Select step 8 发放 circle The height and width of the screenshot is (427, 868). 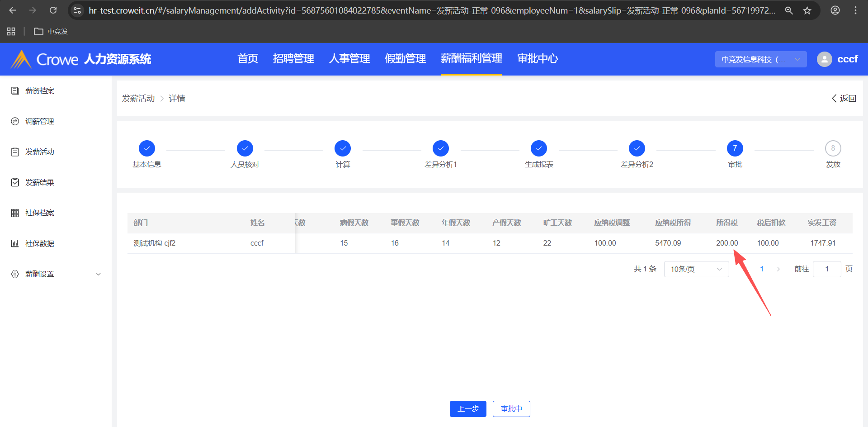[x=833, y=148]
